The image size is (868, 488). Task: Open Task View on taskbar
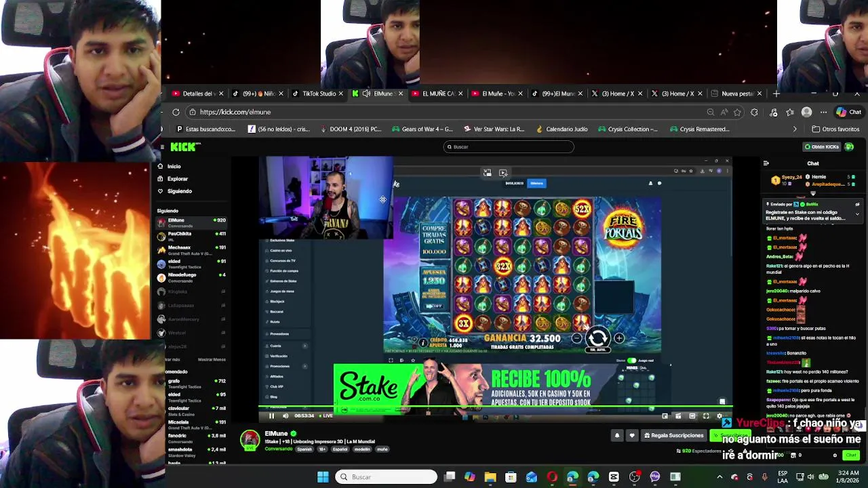click(x=449, y=477)
